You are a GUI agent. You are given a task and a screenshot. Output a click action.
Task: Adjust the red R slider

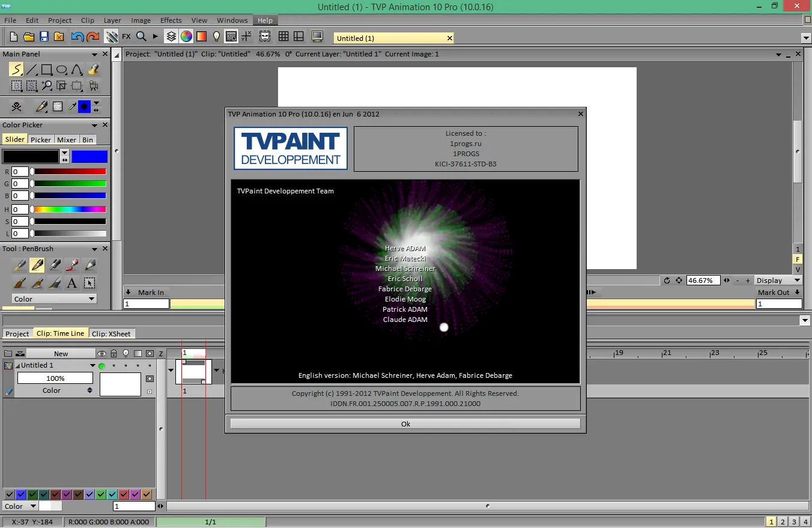69,172
